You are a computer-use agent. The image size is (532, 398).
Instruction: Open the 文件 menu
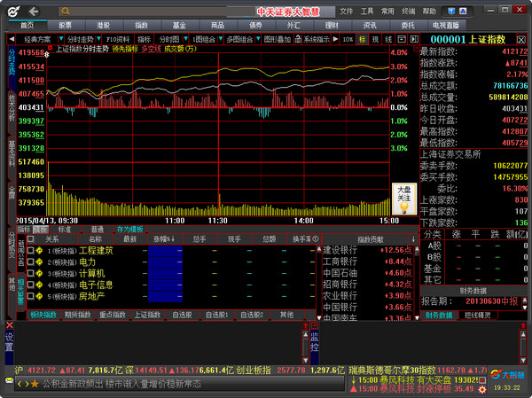(346, 11)
